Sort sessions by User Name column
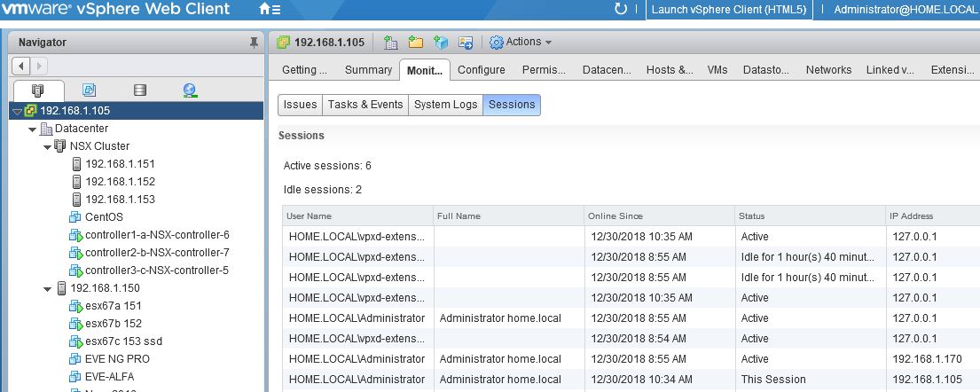 click(357, 216)
